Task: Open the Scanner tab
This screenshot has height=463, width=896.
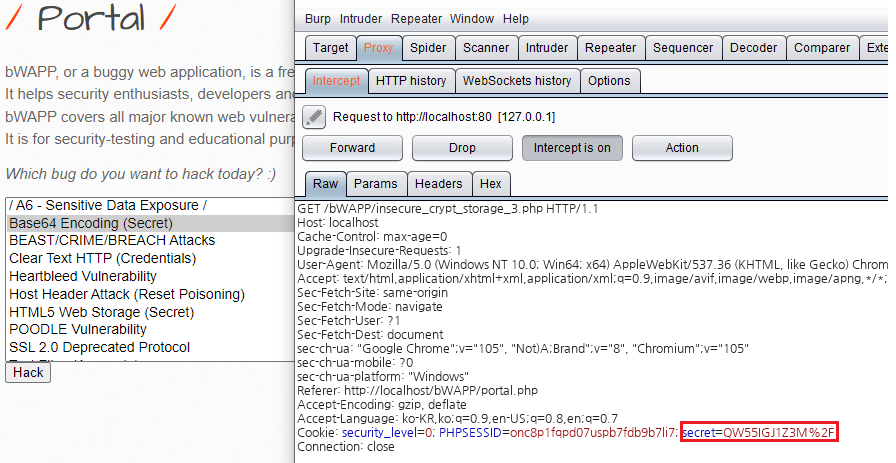Action: pyautogui.click(x=486, y=48)
